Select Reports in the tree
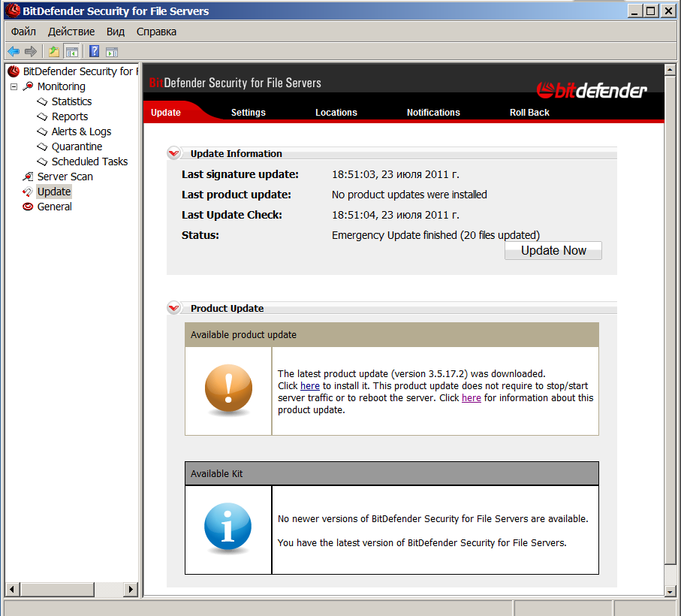 pyautogui.click(x=70, y=116)
